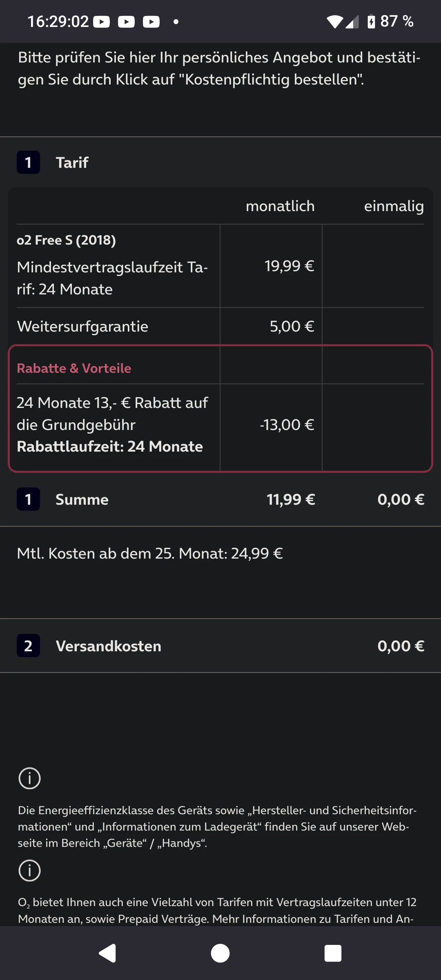Tap the 11,99 € monthly sum

coord(291,499)
